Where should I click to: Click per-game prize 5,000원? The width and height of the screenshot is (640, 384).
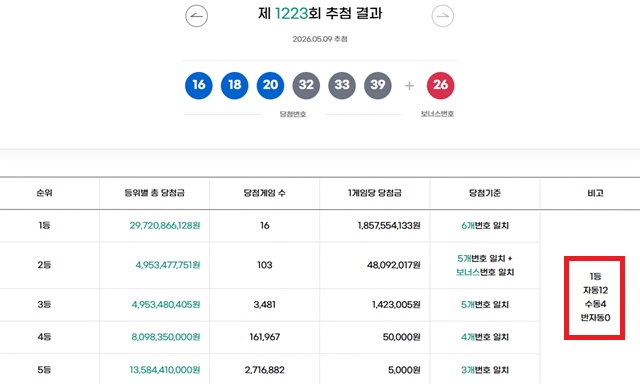pyautogui.click(x=404, y=370)
